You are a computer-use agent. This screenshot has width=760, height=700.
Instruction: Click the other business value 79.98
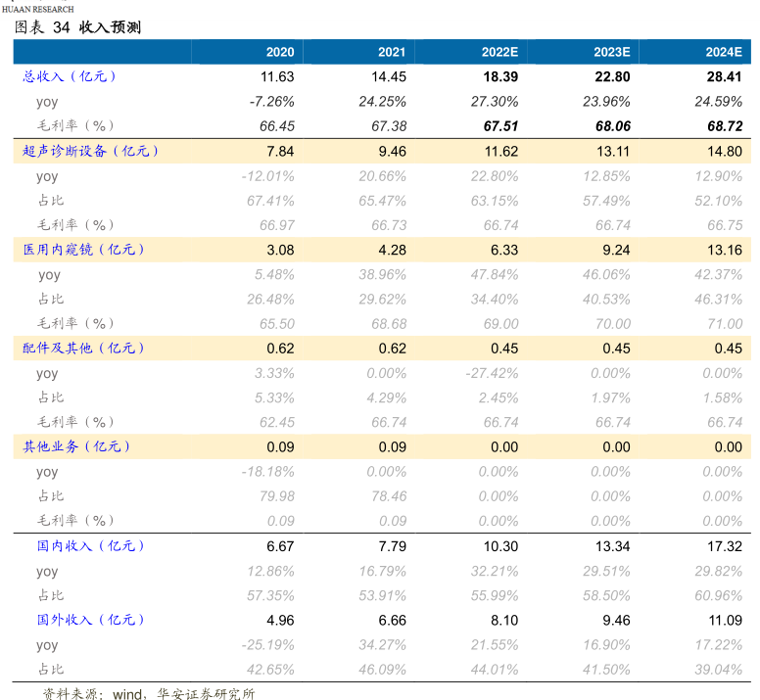coord(277,496)
